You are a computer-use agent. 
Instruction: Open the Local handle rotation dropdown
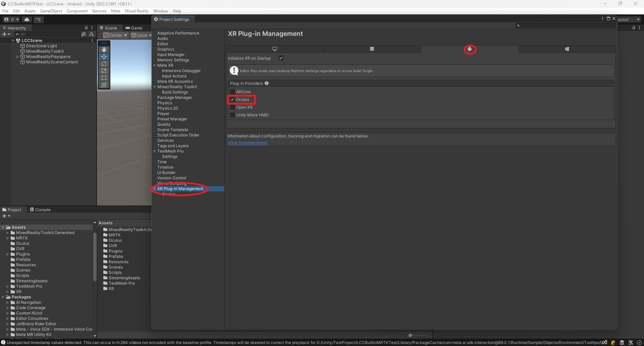pos(142,35)
